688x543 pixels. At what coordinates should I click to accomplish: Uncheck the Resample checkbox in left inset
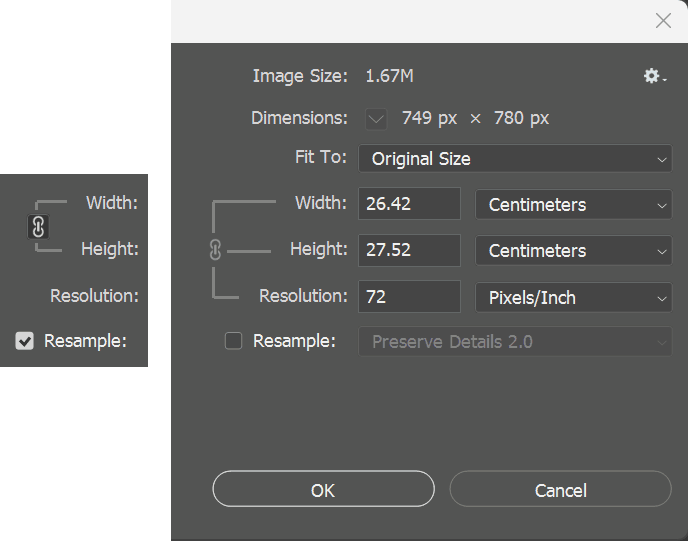click(25, 341)
